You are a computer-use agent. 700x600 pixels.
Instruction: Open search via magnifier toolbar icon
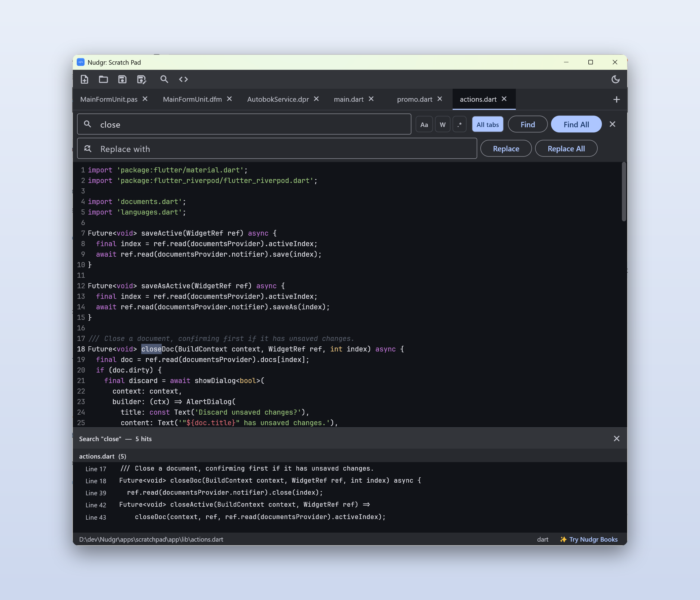(x=164, y=79)
